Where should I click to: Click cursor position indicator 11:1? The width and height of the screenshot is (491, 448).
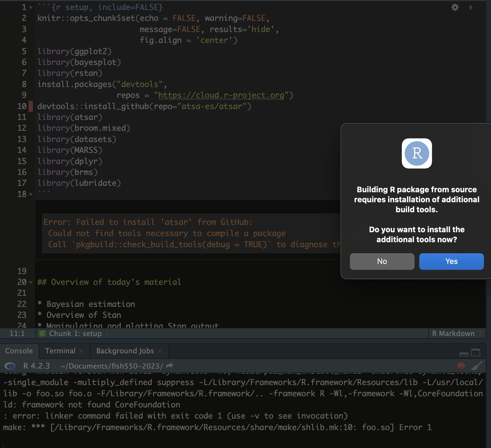[17, 333]
